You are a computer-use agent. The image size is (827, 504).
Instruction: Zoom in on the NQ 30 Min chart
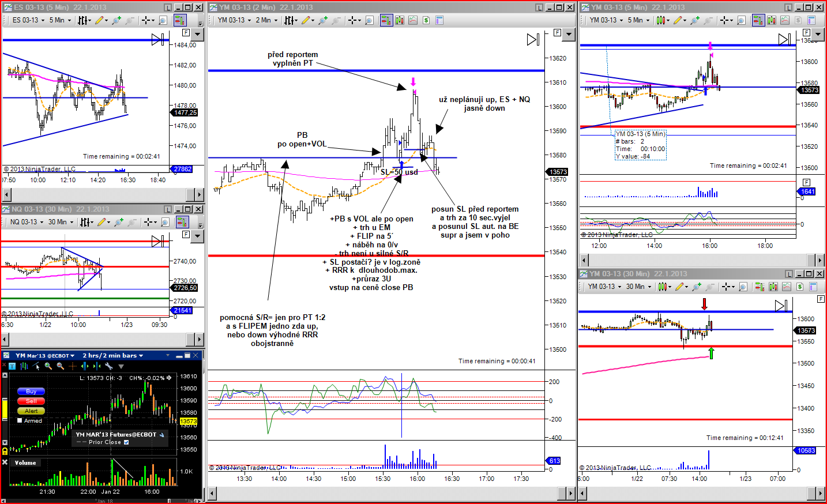click(118, 222)
